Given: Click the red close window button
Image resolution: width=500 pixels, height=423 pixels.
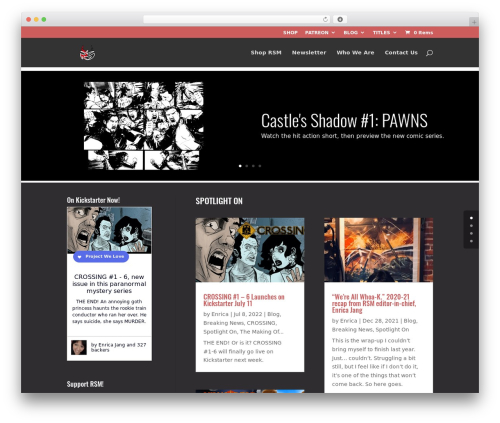Looking at the screenshot, I should (x=29, y=19).
